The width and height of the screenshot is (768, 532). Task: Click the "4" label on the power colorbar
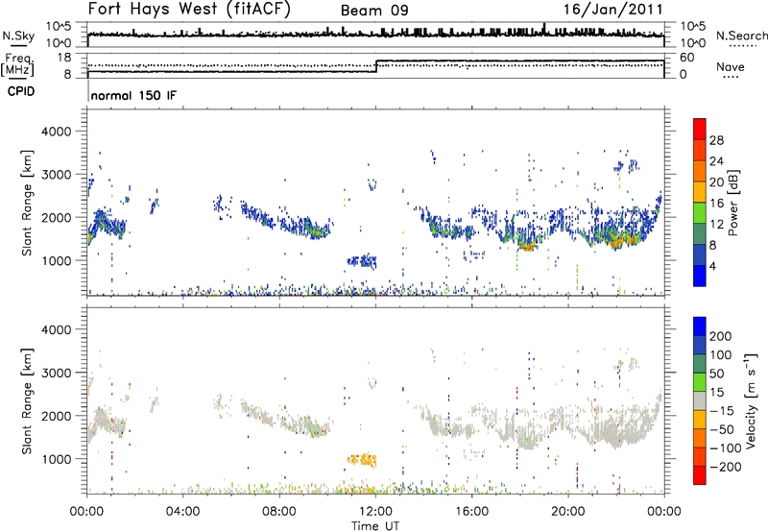tap(712, 266)
